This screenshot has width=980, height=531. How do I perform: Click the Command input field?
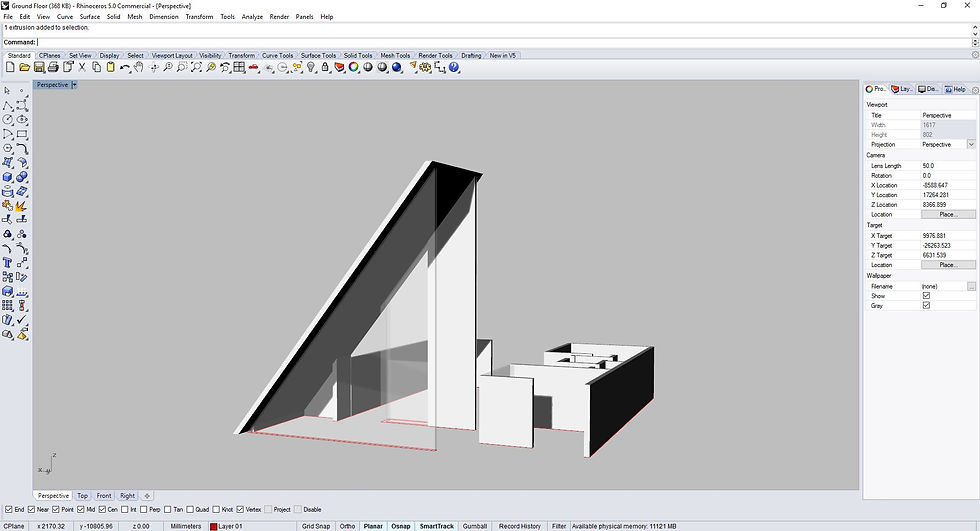pos(503,42)
